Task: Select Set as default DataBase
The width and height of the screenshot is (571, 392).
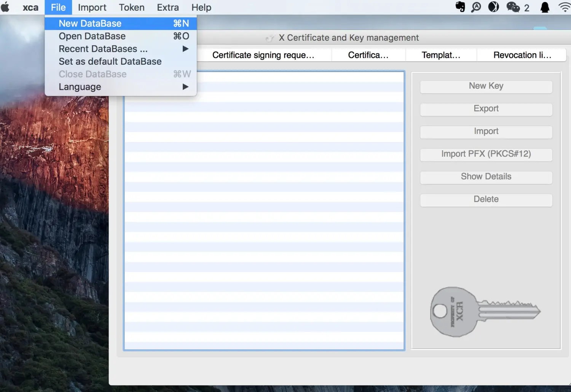Action: [121, 61]
